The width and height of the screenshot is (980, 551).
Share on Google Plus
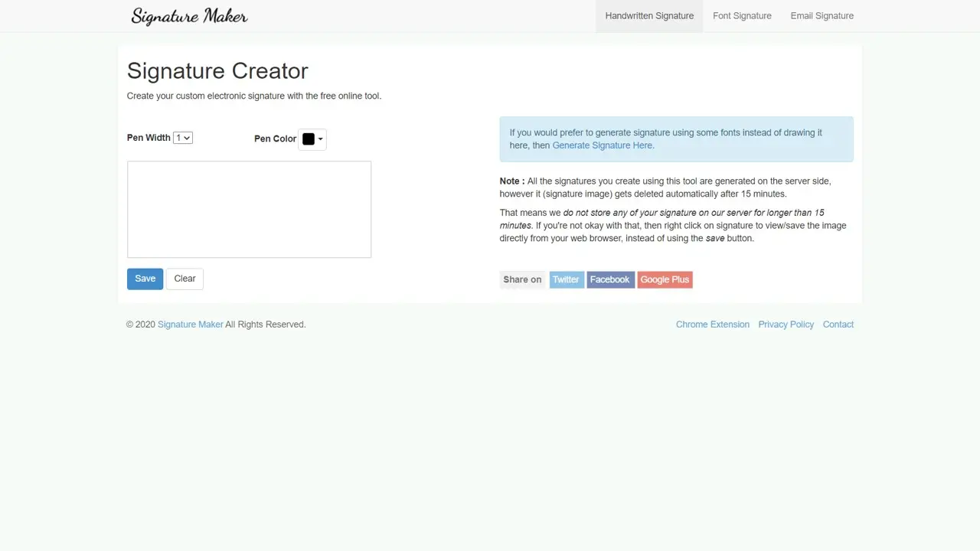pos(665,279)
